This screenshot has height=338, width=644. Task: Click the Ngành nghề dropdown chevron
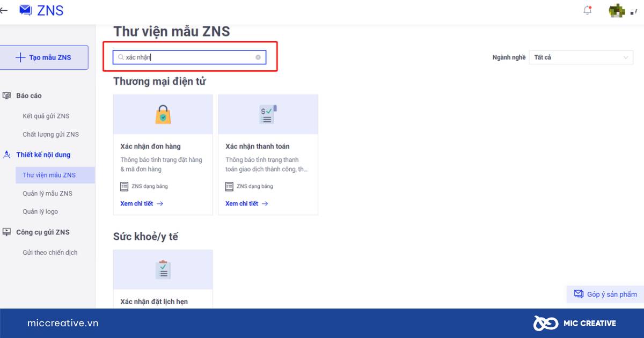(x=626, y=57)
